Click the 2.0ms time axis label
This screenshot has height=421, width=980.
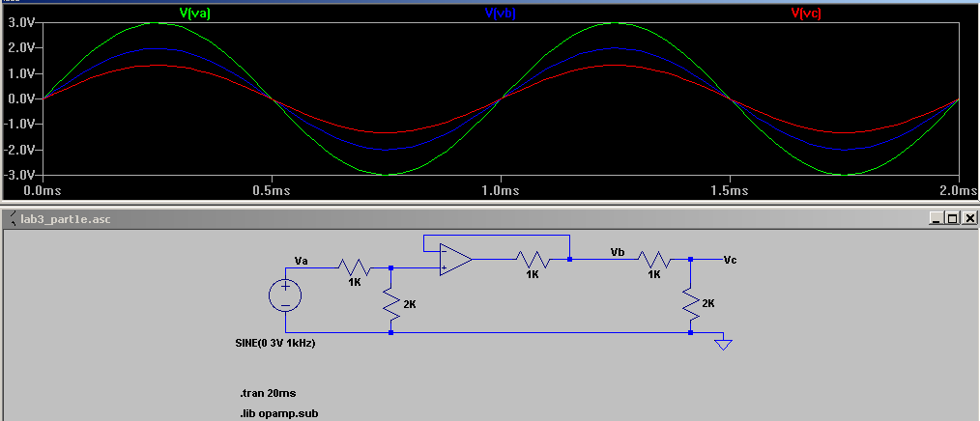pos(959,190)
